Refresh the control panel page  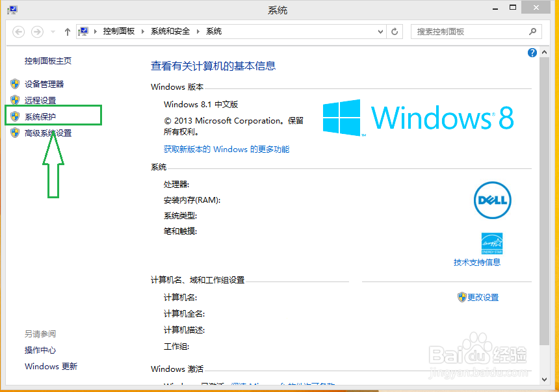(395, 32)
